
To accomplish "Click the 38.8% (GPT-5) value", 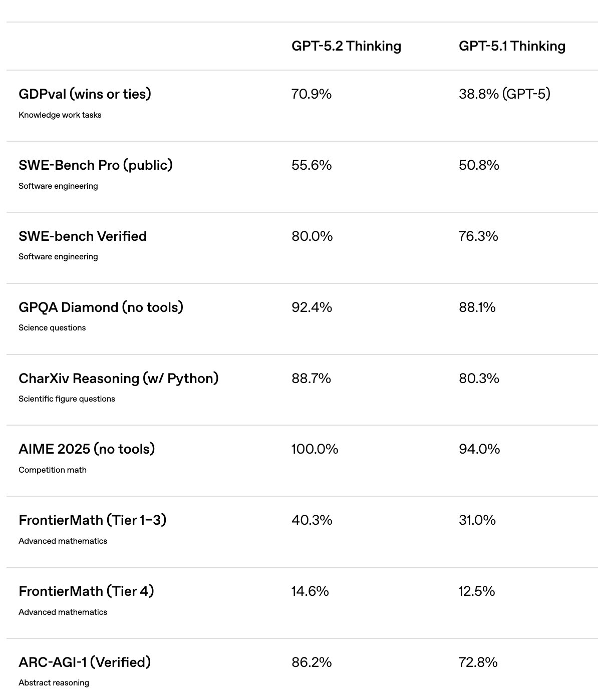I will coord(504,94).
